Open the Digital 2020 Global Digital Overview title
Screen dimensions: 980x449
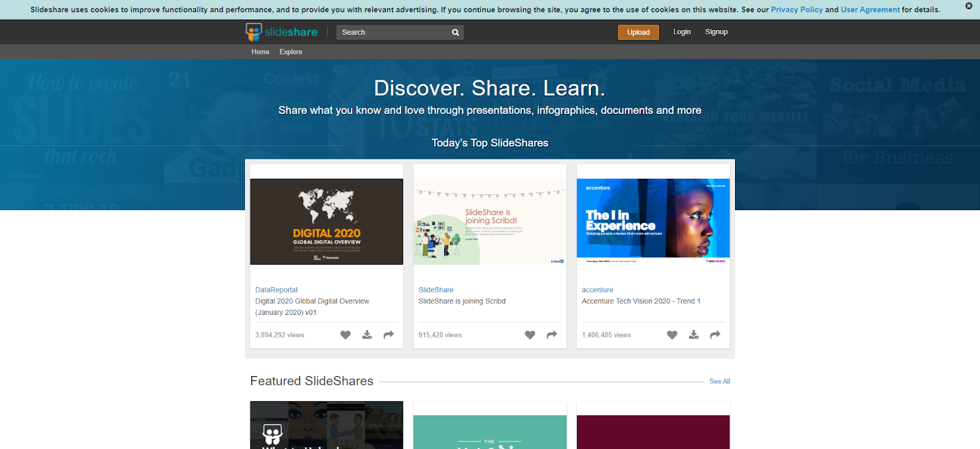(312, 307)
